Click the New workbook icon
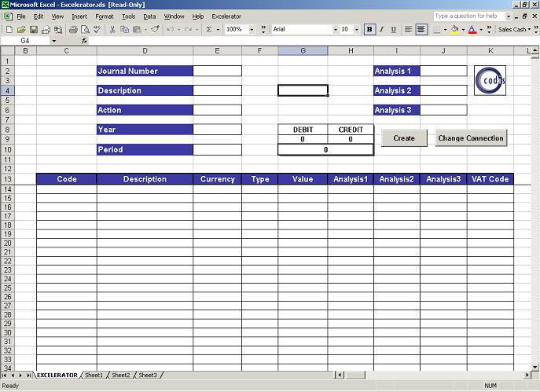The width and height of the screenshot is (540, 392). point(9,30)
